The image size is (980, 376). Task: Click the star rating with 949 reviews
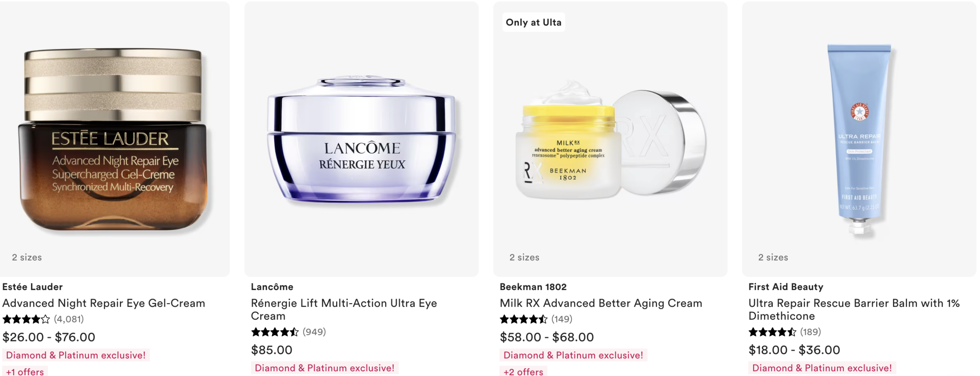coord(288,332)
